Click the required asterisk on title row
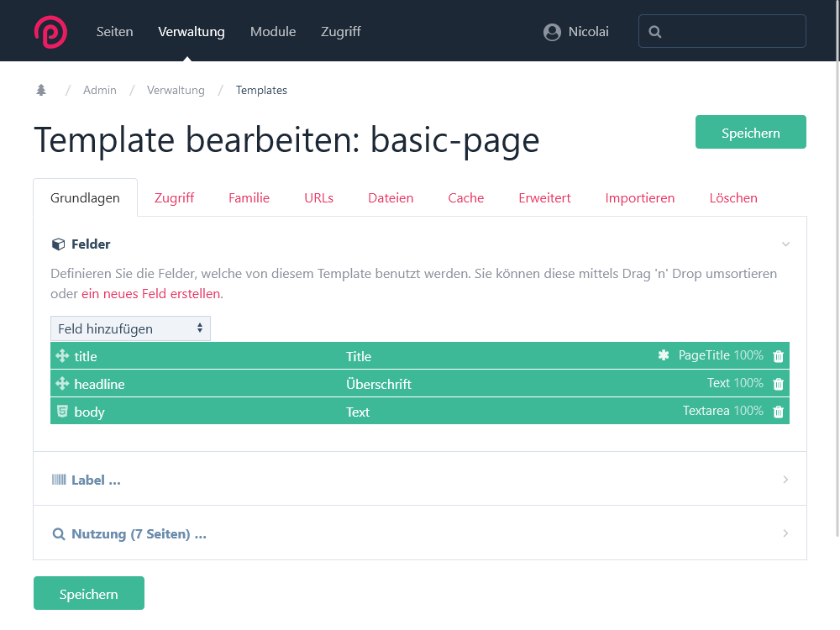This screenshot has width=840, height=630. pyautogui.click(x=664, y=355)
